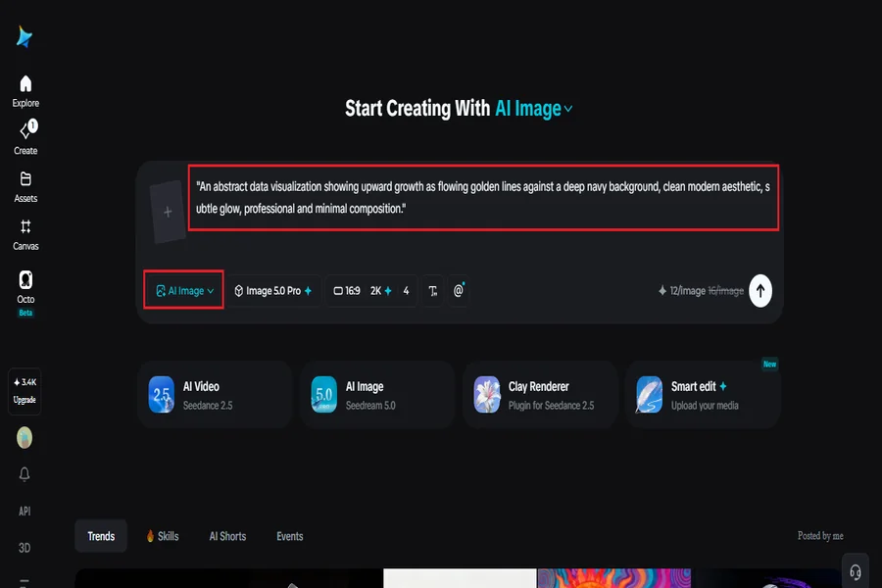Select the AI Image Seedream 5.0 card

tap(377, 395)
